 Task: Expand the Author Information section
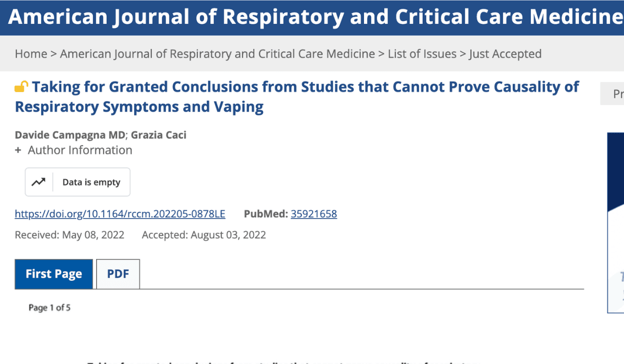click(x=73, y=150)
